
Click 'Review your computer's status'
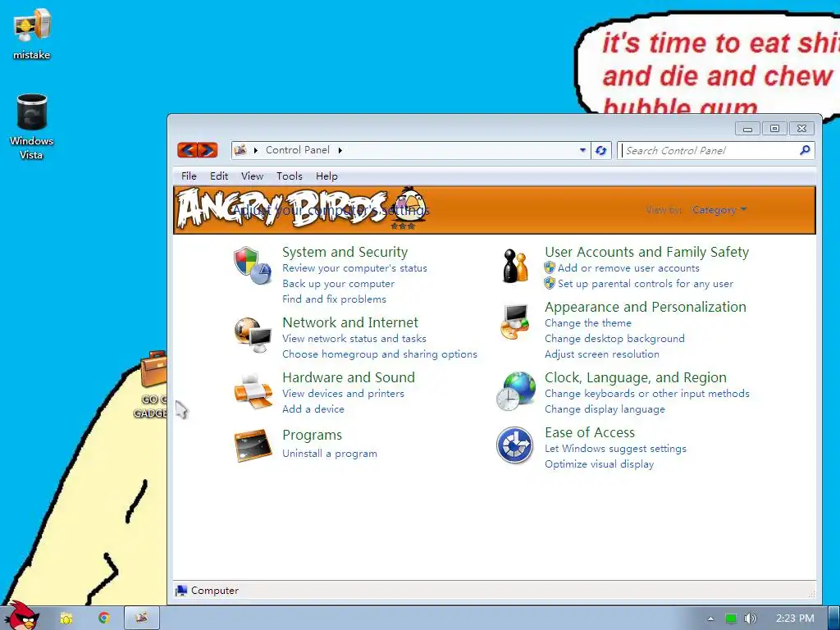[354, 268]
